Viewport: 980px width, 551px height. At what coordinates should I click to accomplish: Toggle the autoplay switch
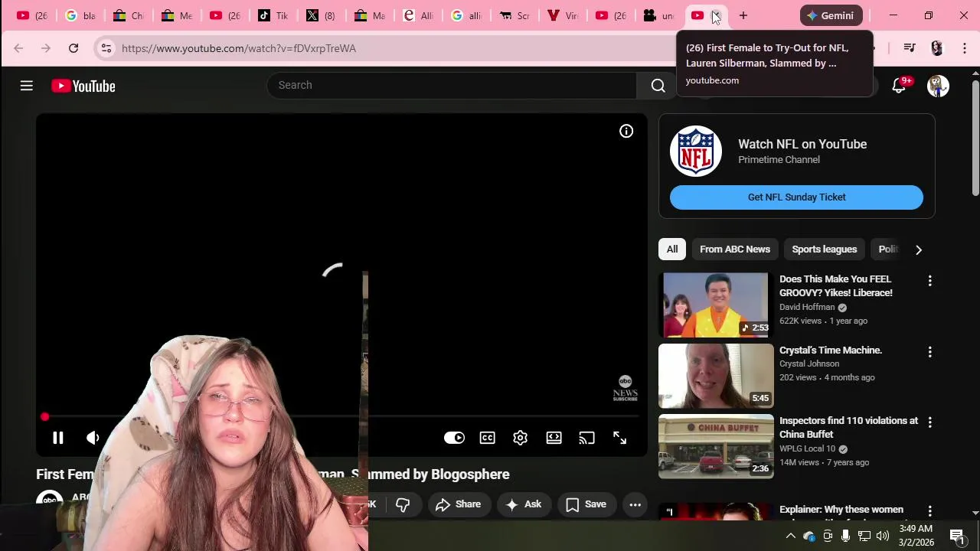(x=454, y=438)
